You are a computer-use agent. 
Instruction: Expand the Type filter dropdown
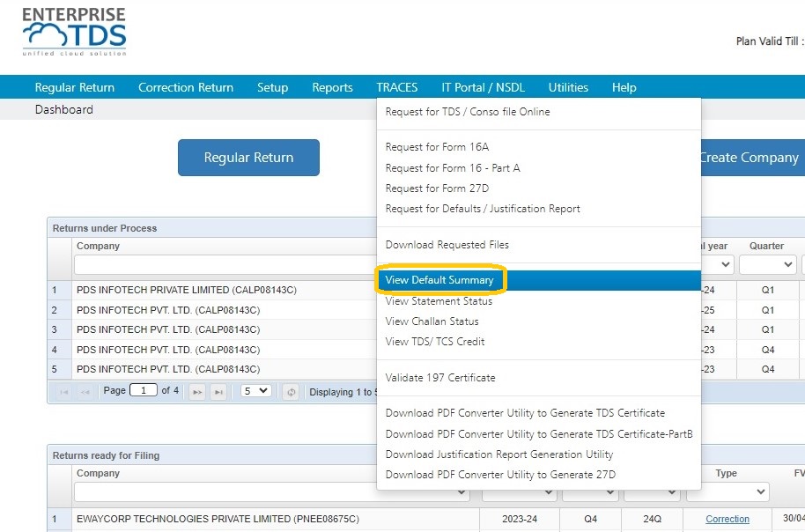point(727,491)
